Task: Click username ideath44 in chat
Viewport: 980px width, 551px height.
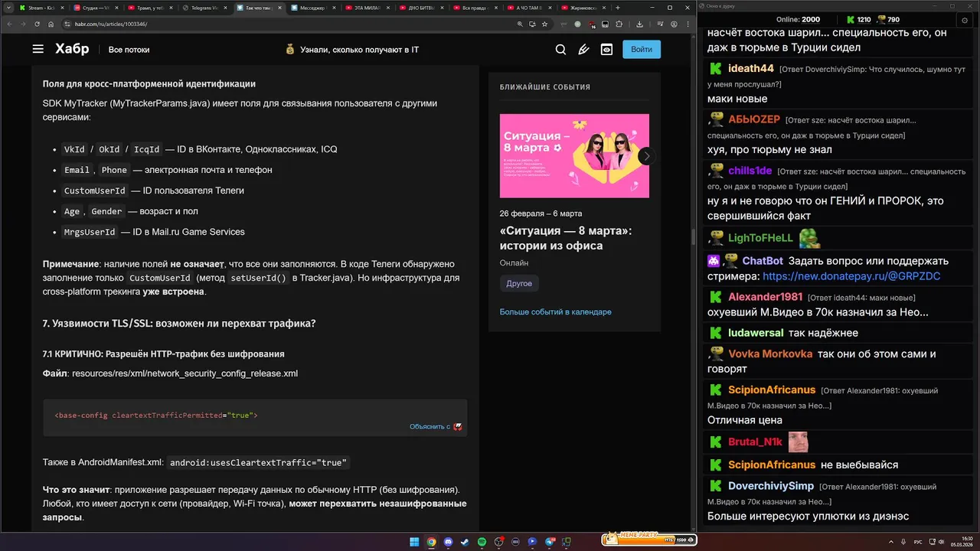Action: pyautogui.click(x=750, y=69)
